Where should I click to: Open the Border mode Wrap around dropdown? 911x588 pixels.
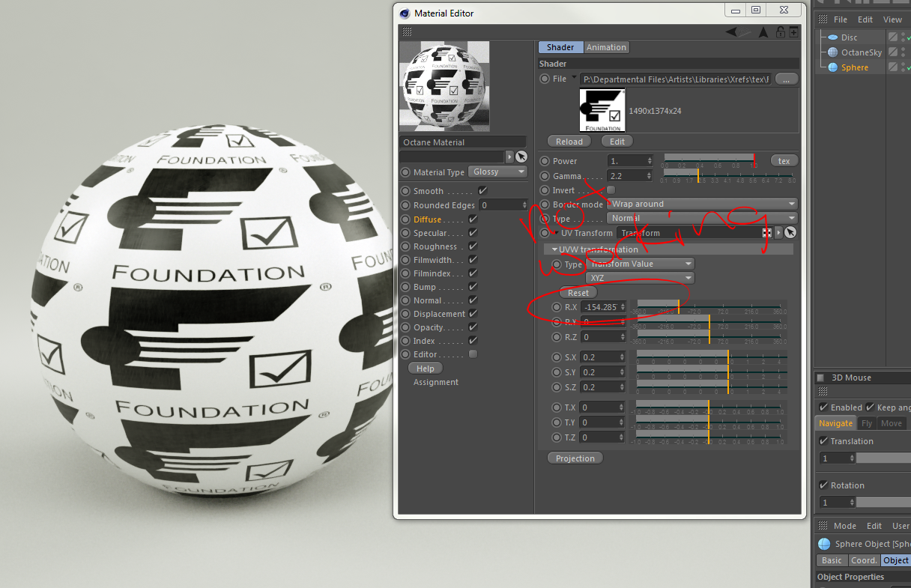point(702,204)
